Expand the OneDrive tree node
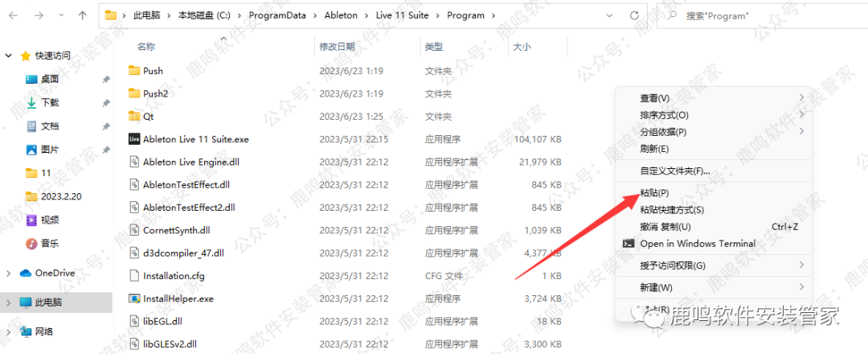Viewport: 868px width, 354px height. [9, 274]
